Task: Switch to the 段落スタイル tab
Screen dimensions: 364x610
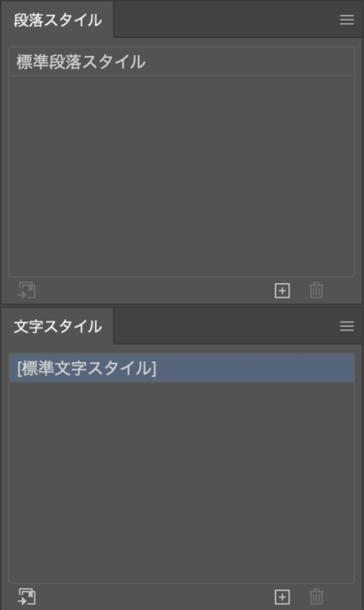Action: [x=58, y=20]
